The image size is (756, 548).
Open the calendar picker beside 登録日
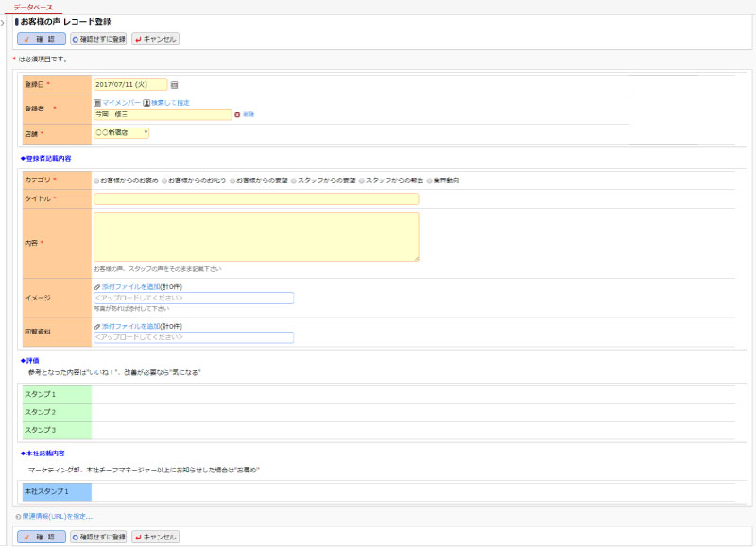(174, 85)
